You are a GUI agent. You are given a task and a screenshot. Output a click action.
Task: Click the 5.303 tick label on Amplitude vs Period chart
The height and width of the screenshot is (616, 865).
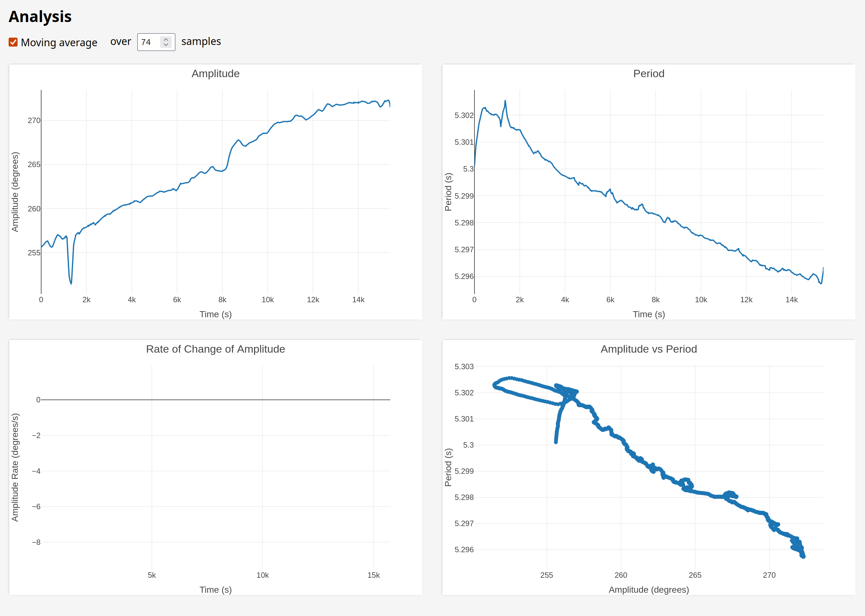464,366
